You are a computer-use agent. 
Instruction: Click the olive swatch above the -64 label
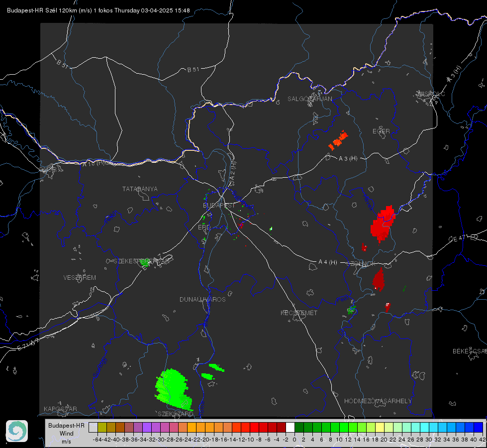tap(102, 427)
